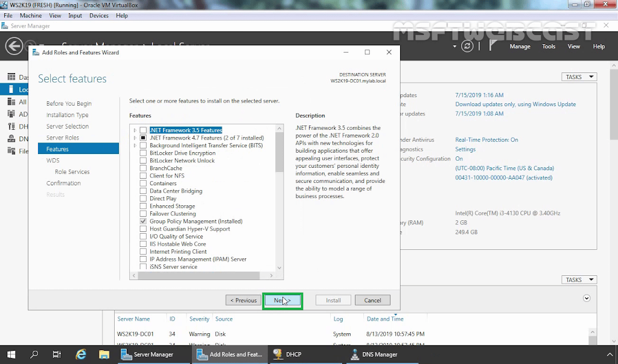Check Failover Clustering checkbox
This screenshot has height=364, width=618.
(143, 214)
